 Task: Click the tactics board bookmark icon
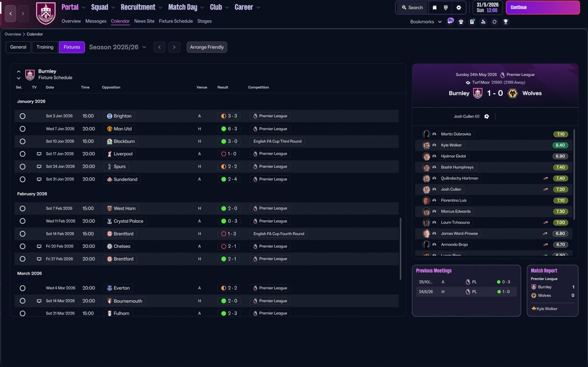[472, 22]
